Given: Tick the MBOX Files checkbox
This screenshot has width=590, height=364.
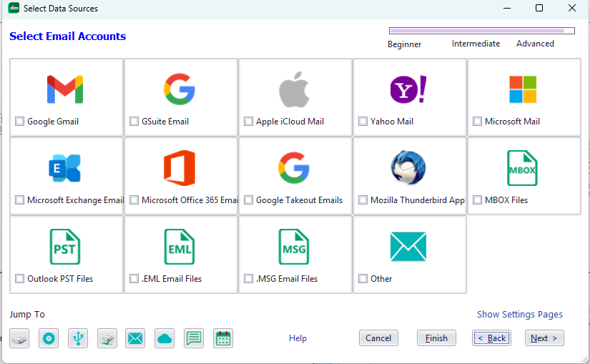Looking at the screenshot, I should click(x=477, y=200).
